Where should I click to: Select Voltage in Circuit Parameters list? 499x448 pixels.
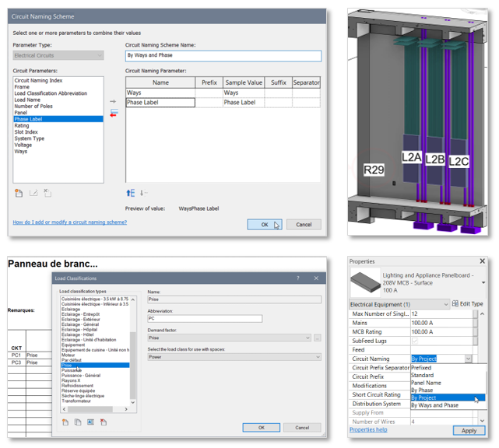23,145
